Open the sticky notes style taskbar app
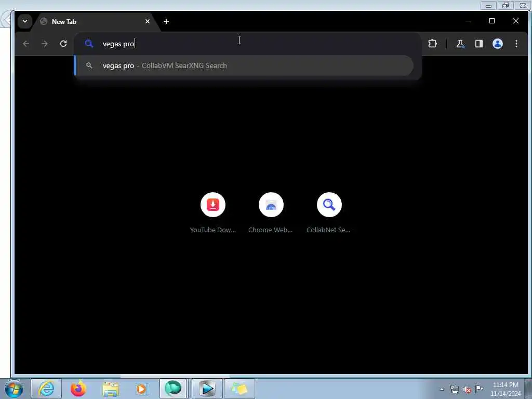The height and width of the screenshot is (399, 532). click(x=239, y=389)
